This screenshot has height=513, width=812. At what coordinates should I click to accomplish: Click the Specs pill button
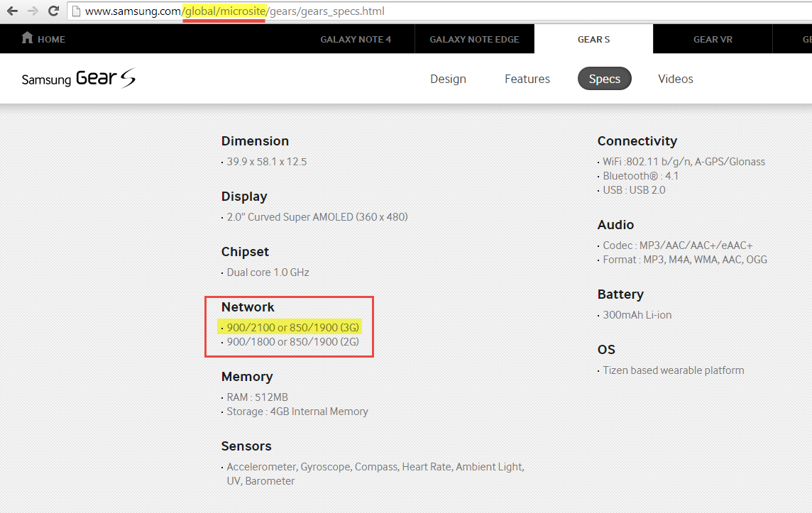point(604,79)
